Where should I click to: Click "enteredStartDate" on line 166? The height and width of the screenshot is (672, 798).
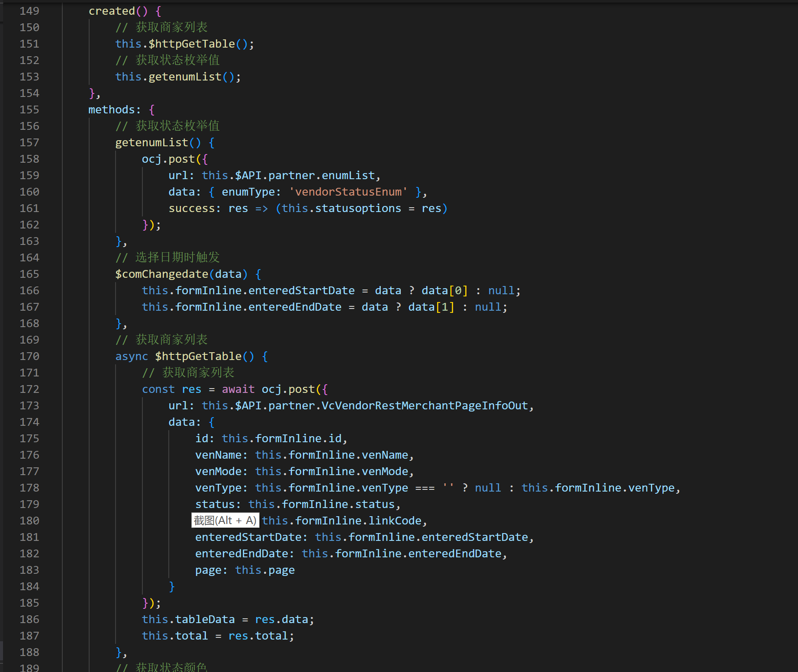click(302, 290)
